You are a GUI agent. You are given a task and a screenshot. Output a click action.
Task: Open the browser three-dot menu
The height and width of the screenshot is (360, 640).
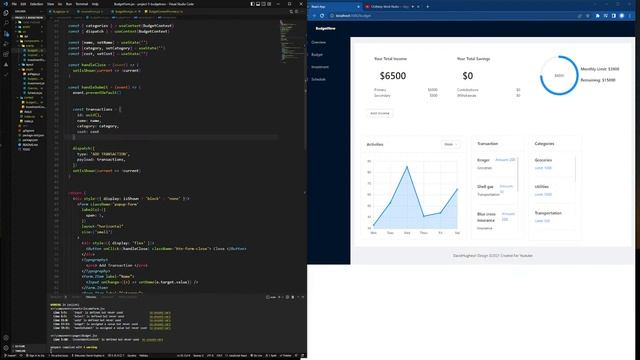tap(630, 16)
